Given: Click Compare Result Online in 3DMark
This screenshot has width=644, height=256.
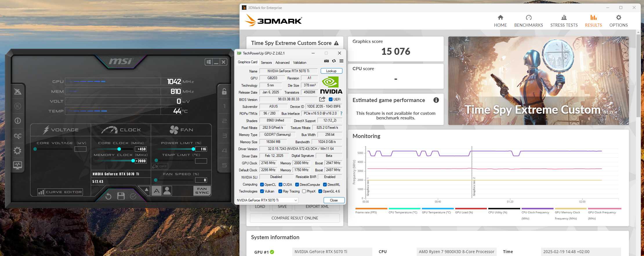Looking at the screenshot, I should click(x=295, y=218).
